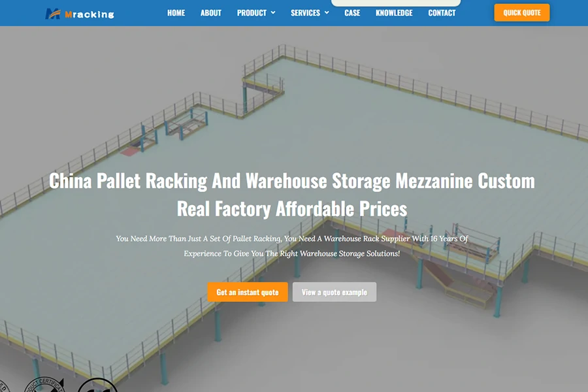588x392 pixels.
Task: Click Get an instant quote
Action: pyautogui.click(x=248, y=292)
